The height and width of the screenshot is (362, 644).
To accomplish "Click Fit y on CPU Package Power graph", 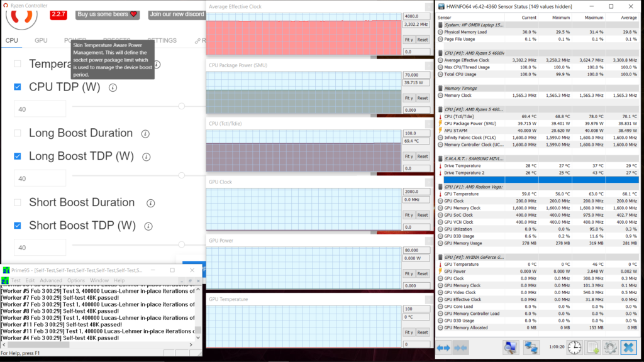I will tap(409, 98).
